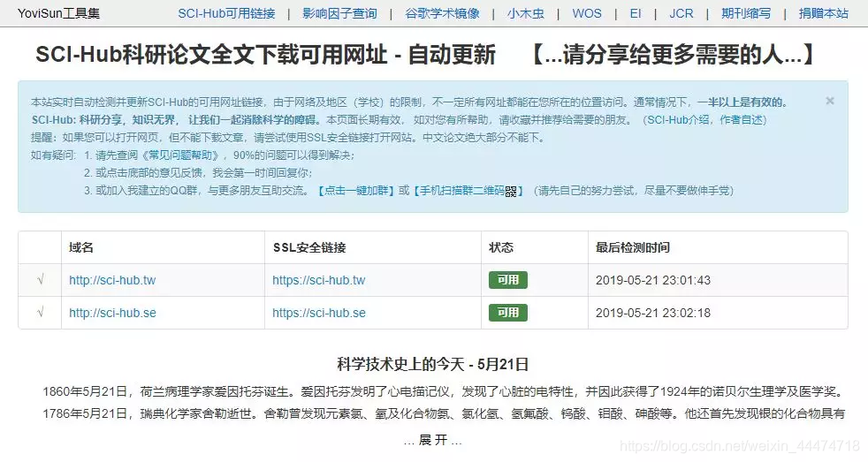
Task: Select WOS in the top navigation
Action: pyautogui.click(x=587, y=13)
